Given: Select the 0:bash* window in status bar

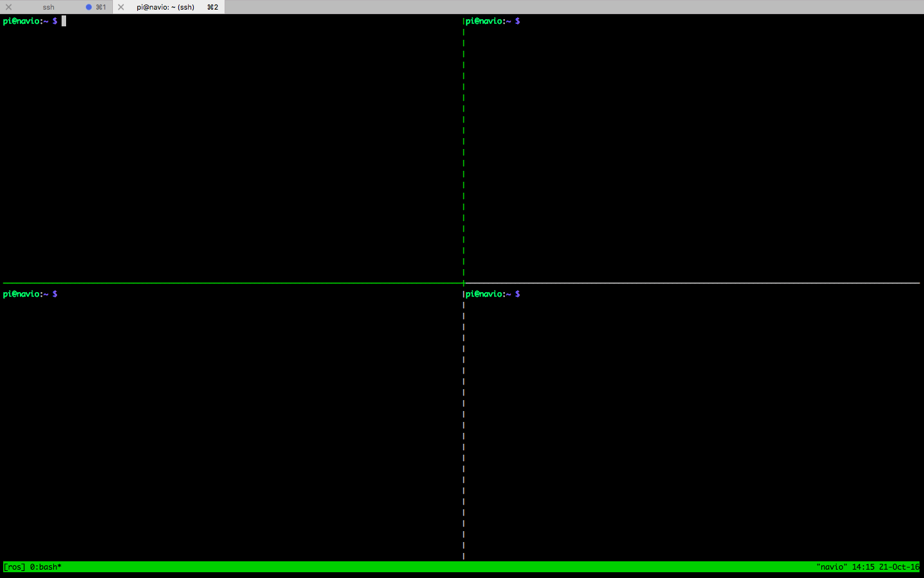Looking at the screenshot, I should pyautogui.click(x=46, y=567).
